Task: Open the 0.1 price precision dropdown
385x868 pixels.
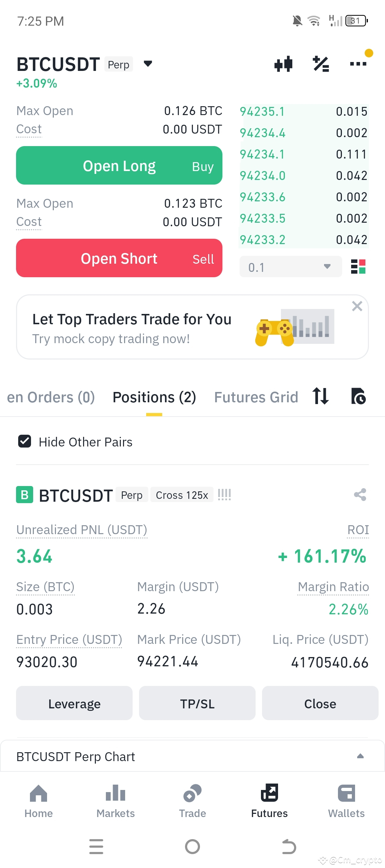Action: (291, 267)
